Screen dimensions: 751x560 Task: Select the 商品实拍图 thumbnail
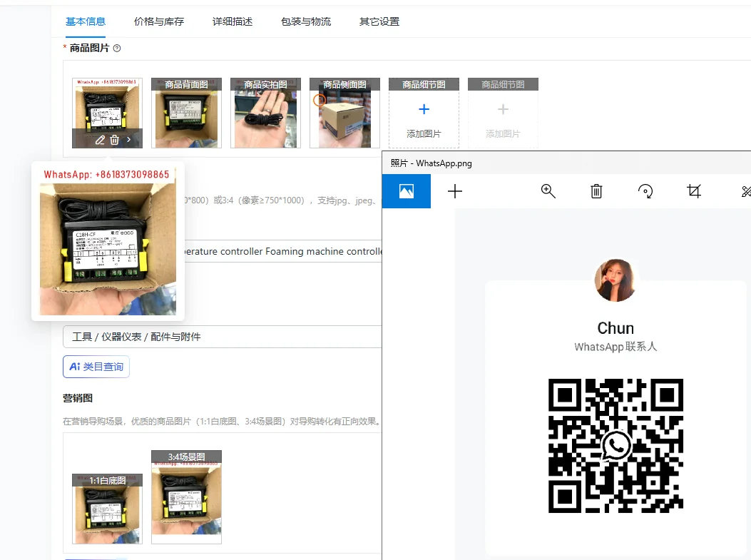tap(265, 113)
